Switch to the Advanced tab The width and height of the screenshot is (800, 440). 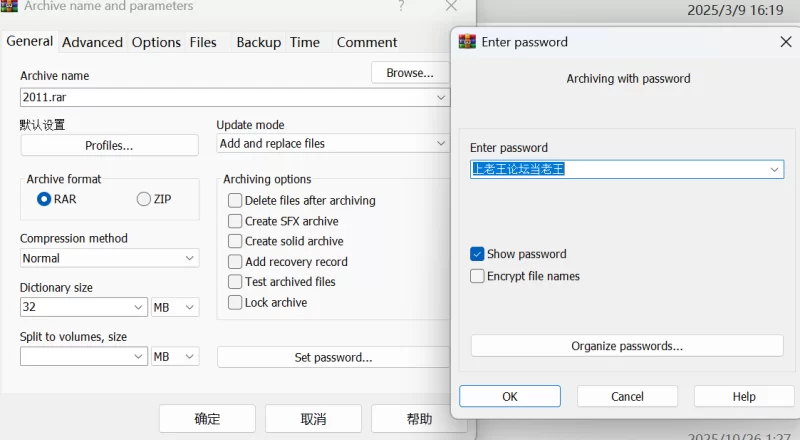click(92, 42)
